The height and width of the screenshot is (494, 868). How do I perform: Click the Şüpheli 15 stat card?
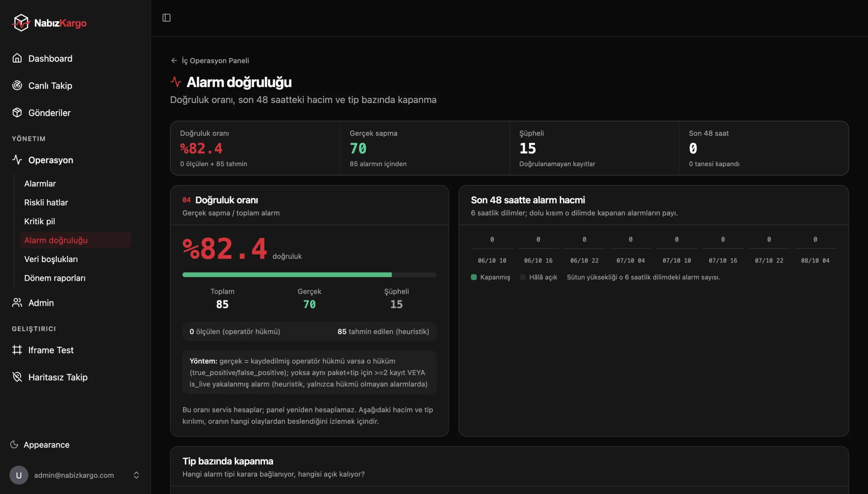(x=594, y=148)
